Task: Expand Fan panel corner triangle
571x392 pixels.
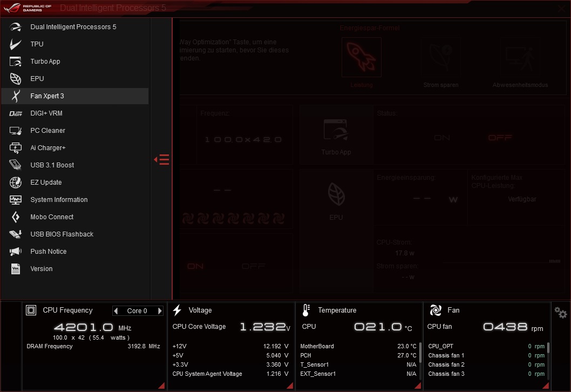Action: coord(546,386)
